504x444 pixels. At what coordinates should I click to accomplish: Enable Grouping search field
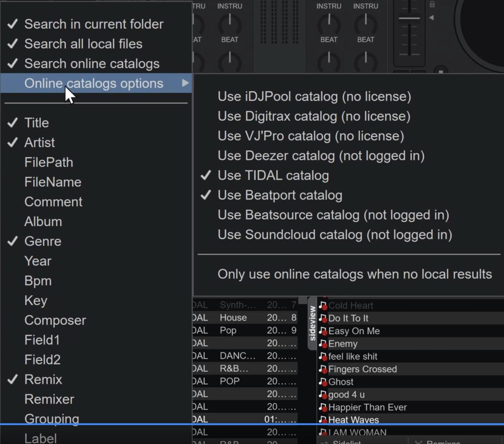96,419
